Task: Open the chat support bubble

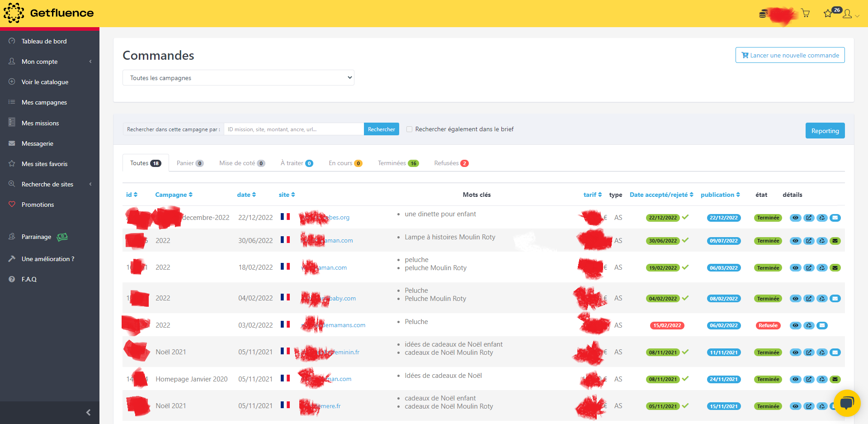Action: click(x=847, y=403)
